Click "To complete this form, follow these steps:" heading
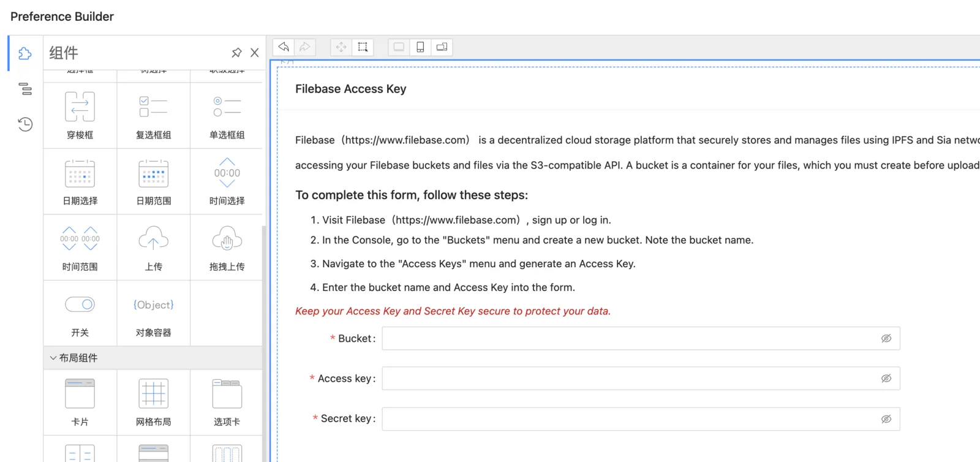The image size is (980, 462). click(x=412, y=195)
